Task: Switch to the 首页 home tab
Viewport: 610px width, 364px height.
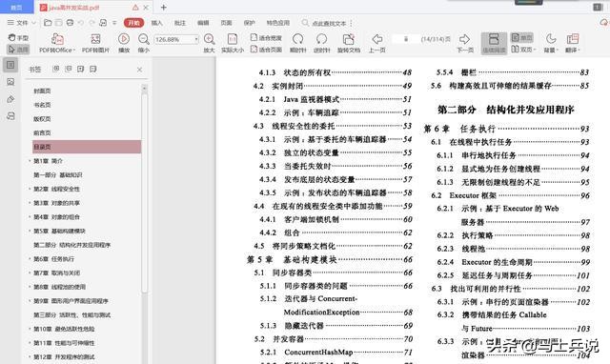Action: click(x=16, y=8)
